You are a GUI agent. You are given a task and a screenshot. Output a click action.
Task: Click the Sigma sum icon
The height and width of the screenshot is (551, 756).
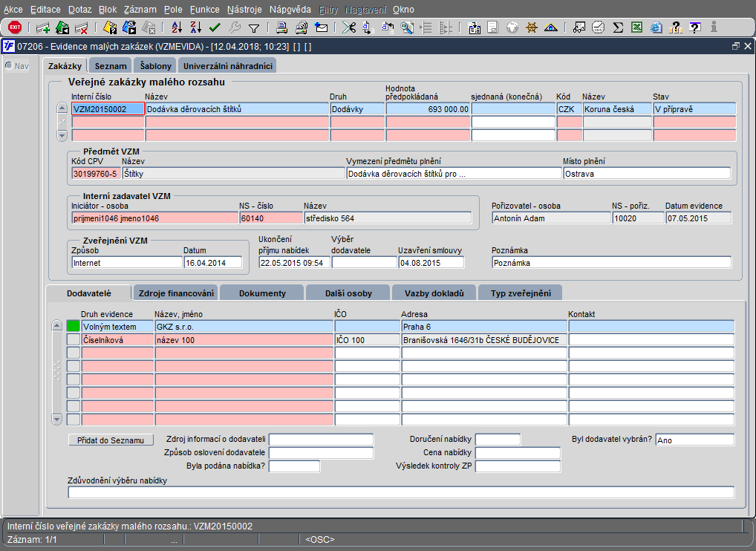tap(617, 27)
